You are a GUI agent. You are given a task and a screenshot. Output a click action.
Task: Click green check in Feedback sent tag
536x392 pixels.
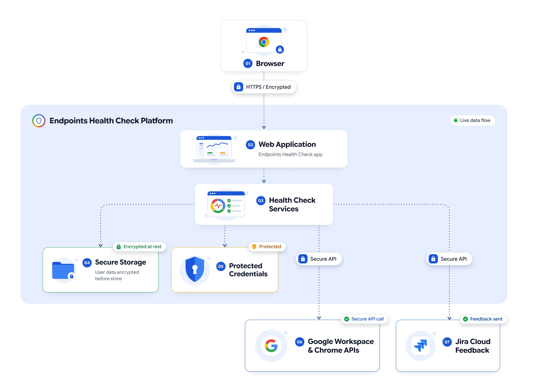pos(465,319)
